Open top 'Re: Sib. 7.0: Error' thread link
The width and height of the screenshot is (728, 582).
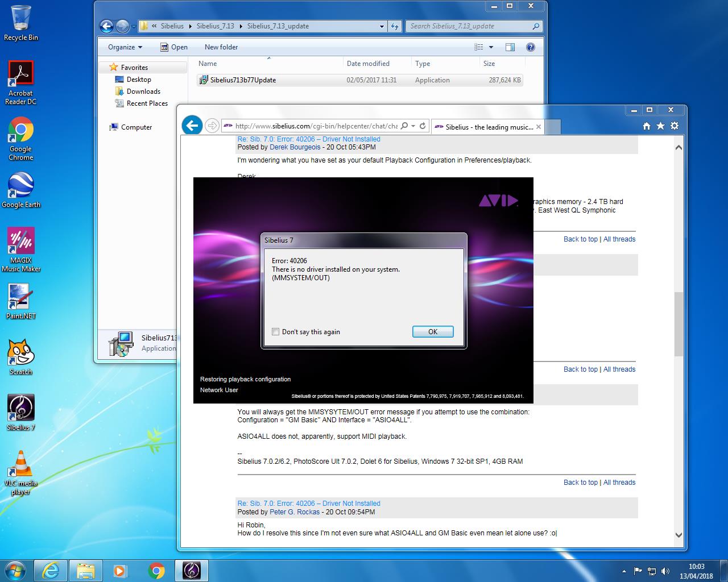click(x=309, y=139)
